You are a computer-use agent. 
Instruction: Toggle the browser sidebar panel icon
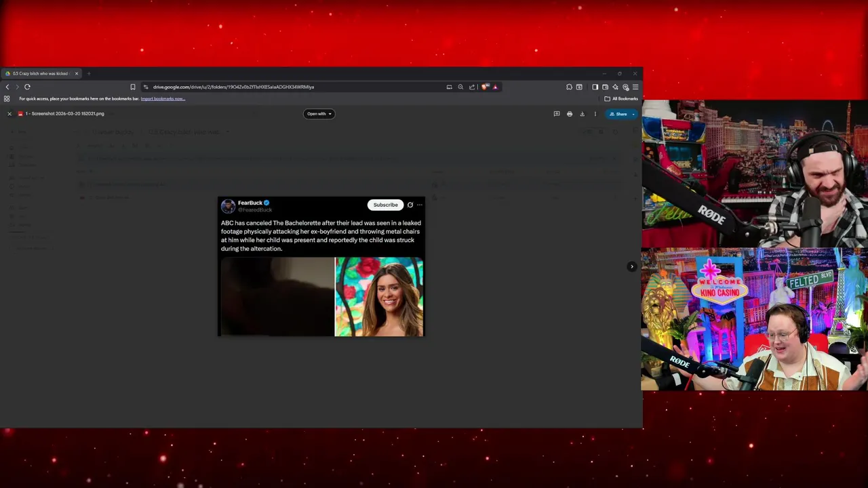(x=595, y=87)
